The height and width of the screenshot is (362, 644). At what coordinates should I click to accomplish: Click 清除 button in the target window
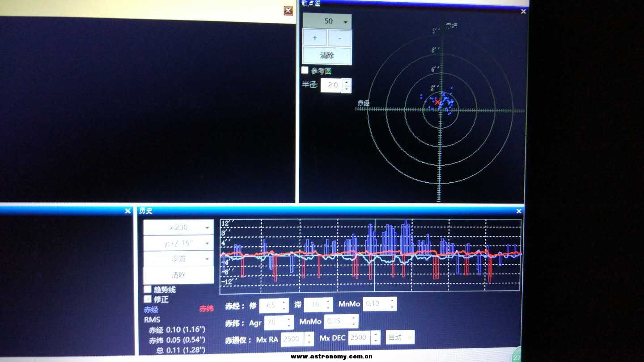coord(327,56)
